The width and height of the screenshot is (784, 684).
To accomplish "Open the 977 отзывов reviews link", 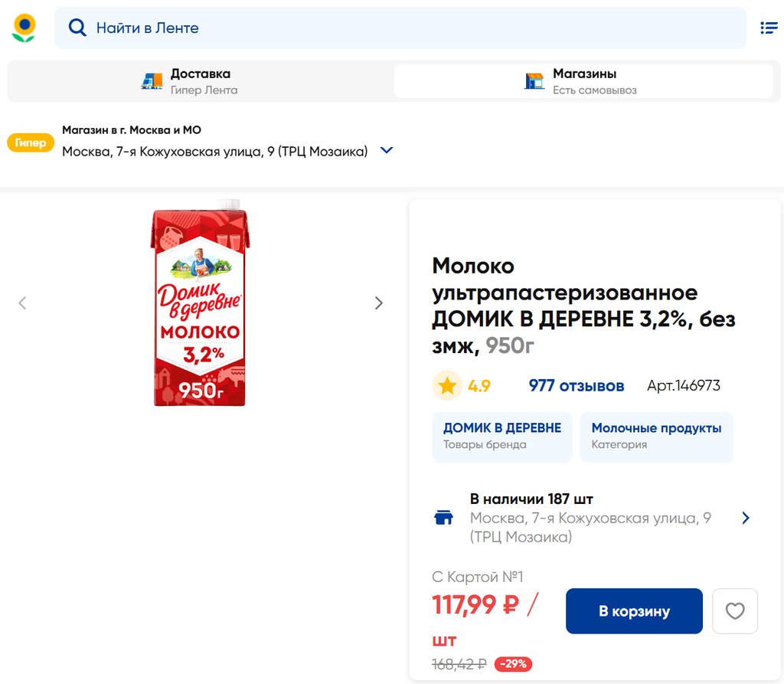I will [576, 386].
